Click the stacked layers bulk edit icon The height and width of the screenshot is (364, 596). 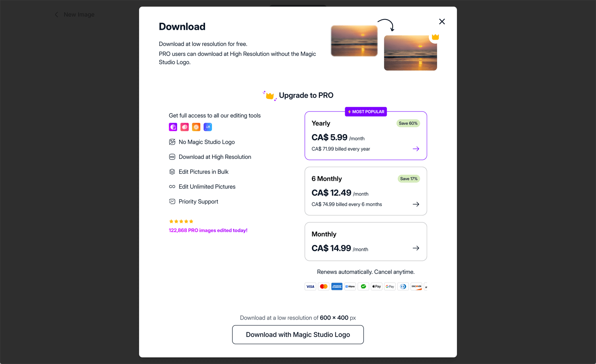click(172, 172)
